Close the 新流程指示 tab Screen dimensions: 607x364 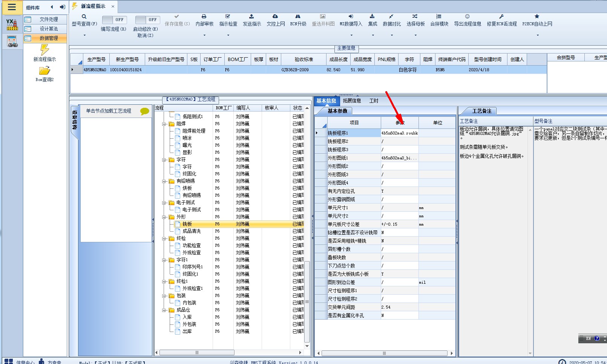pyautogui.click(x=113, y=6)
